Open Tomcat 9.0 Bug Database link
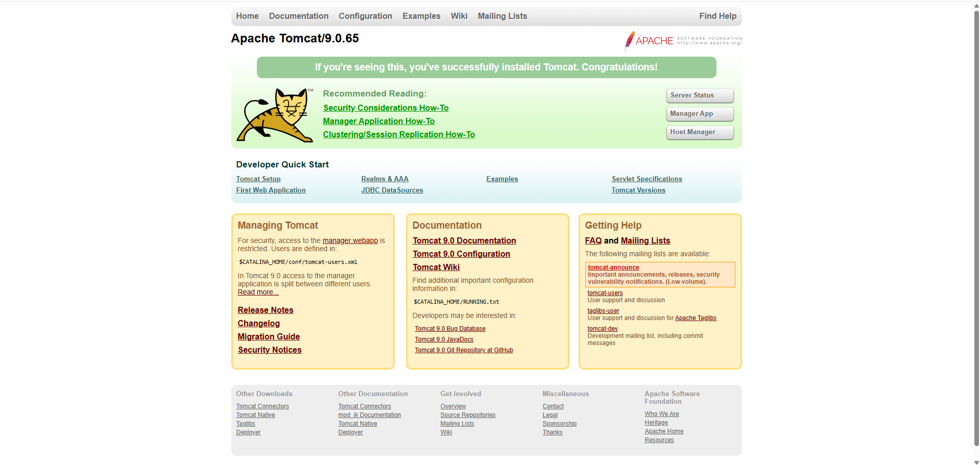 click(x=450, y=329)
